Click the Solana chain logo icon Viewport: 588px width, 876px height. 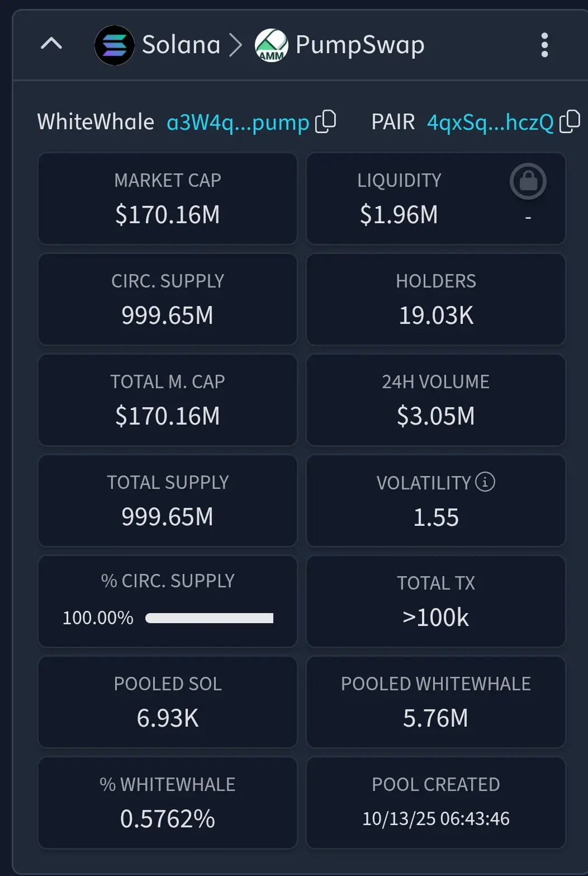click(x=115, y=45)
